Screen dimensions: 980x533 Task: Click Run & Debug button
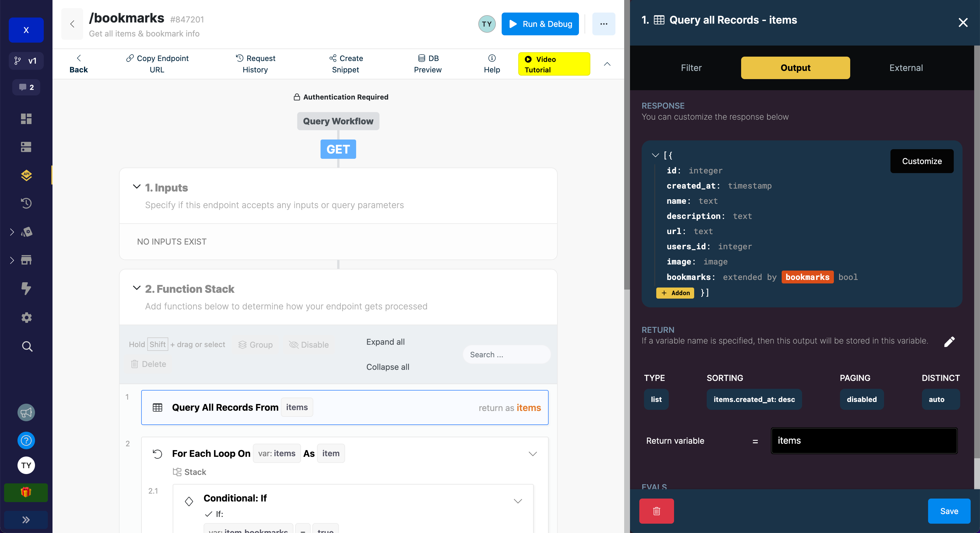[540, 24]
